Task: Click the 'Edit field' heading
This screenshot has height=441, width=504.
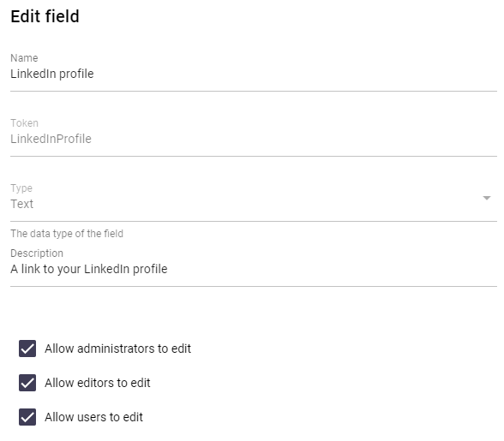Action: (x=45, y=16)
